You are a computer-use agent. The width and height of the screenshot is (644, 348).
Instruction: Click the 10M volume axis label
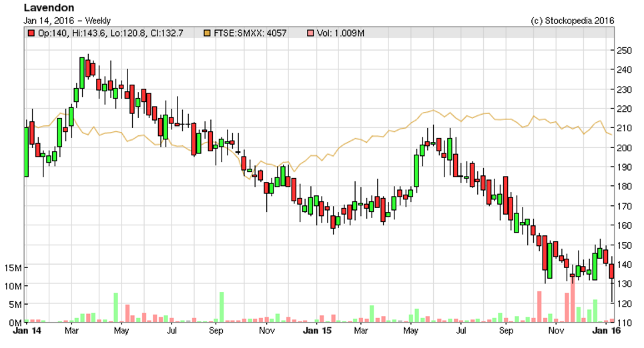pos(13,287)
